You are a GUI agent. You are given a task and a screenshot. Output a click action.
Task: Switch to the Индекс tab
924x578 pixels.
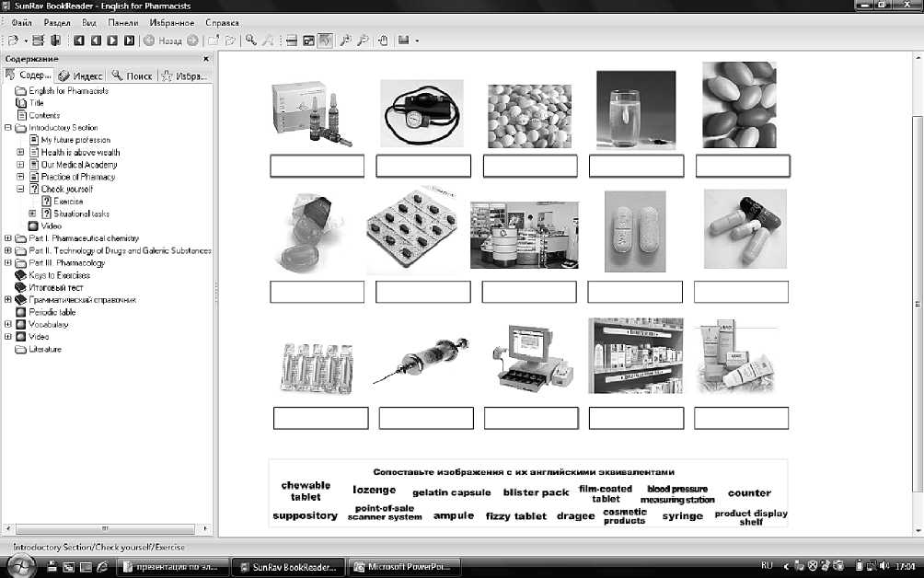point(81,75)
